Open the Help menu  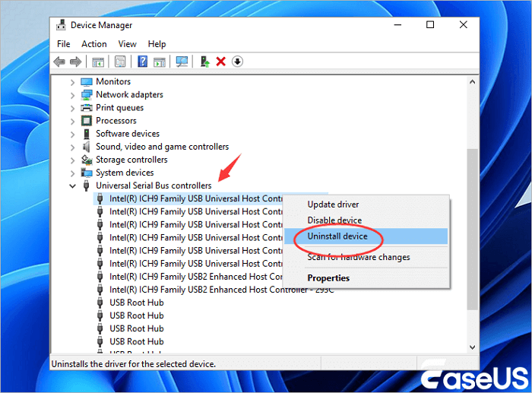click(x=157, y=44)
